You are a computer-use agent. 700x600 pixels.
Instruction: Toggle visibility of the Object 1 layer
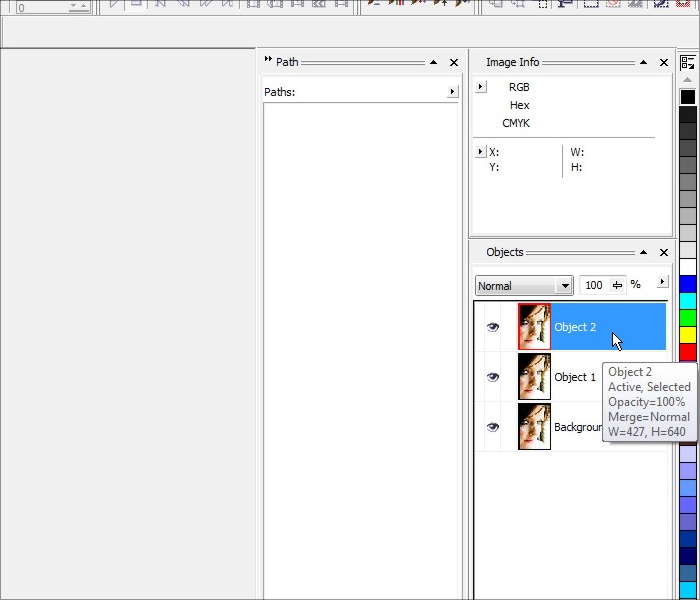coord(492,377)
